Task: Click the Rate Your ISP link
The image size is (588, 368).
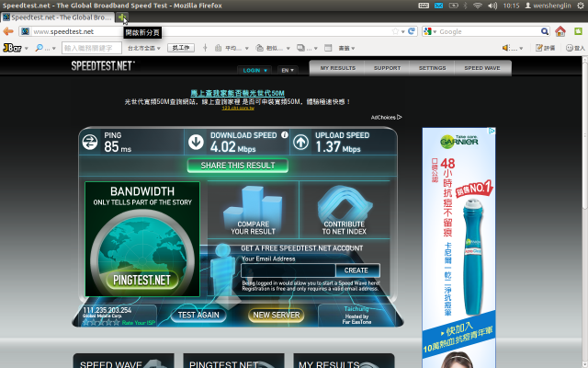Action: 139,323
